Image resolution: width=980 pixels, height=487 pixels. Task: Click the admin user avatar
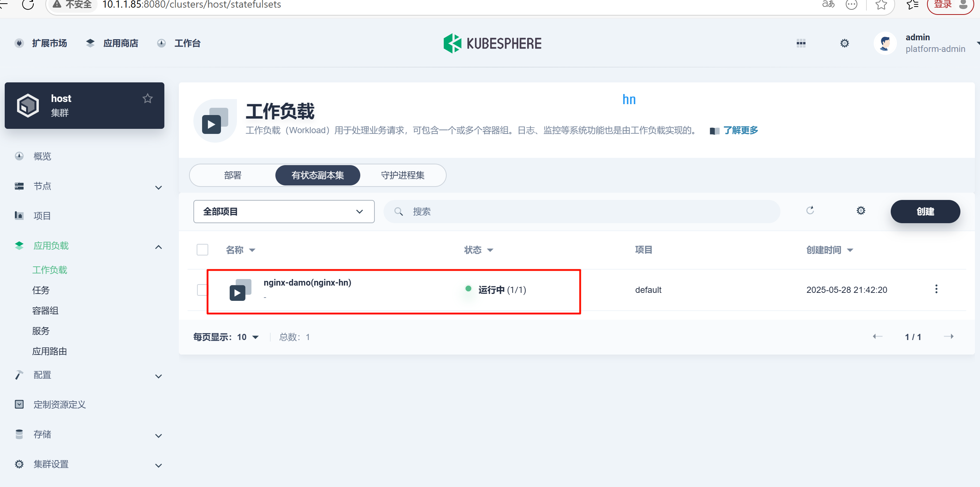pos(885,43)
